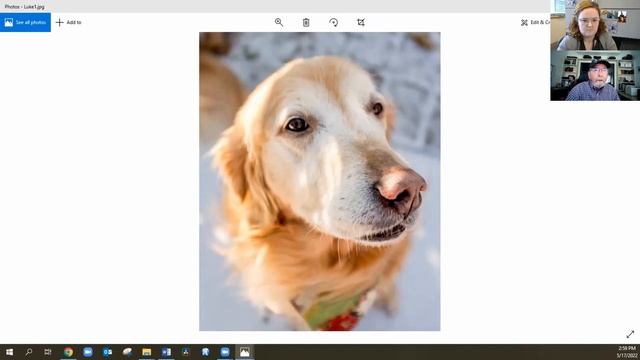Viewport: 640px width, 360px height.
Task: Select the woman's video thumbnail
Action: coord(595,25)
